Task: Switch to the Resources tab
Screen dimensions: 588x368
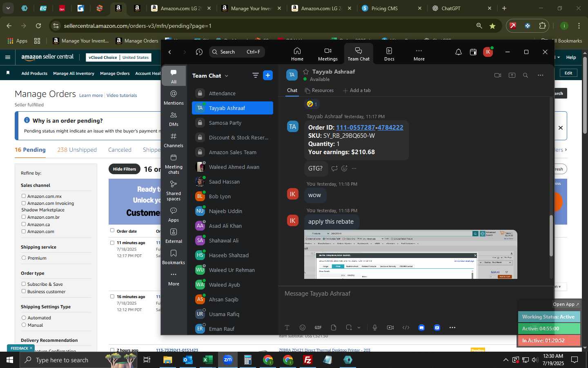Action: (x=319, y=90)
